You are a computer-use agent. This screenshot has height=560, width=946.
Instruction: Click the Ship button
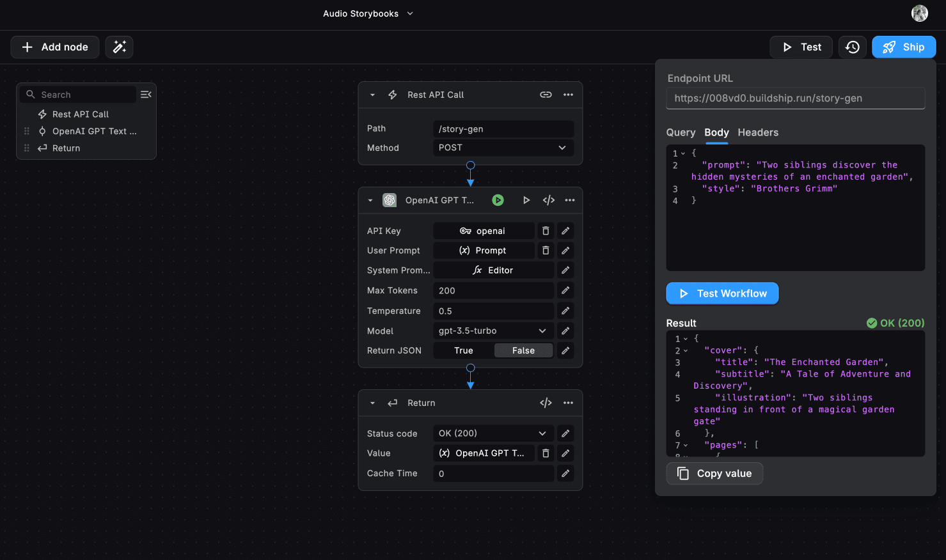click(x=904, y=47)
